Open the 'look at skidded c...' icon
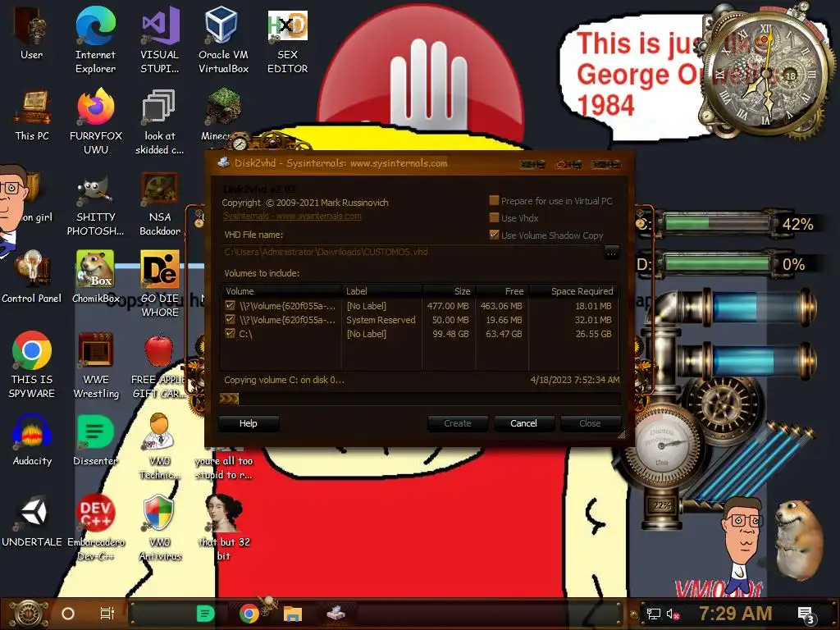This screenshot has width=840, height=630. tap(160, 121)
